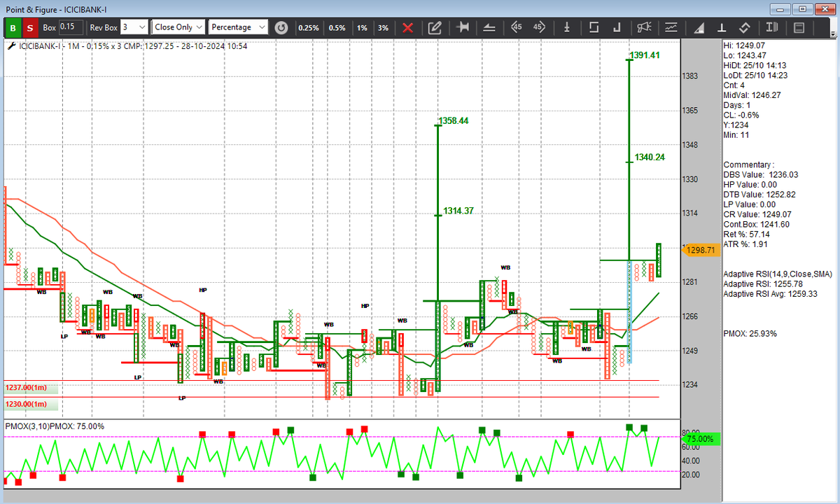
Task: Click the green B buy button
Action: tap(13, 27)
